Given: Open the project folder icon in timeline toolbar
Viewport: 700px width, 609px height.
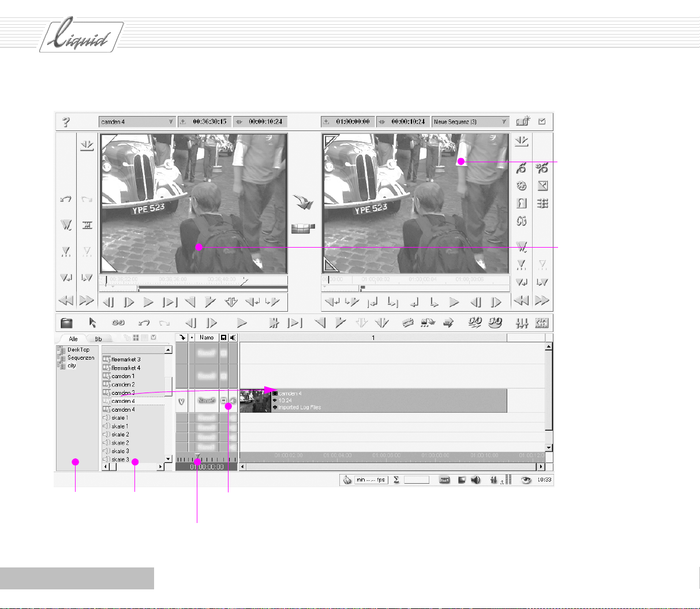Looking at the screenshot, I should pos(66,323).
